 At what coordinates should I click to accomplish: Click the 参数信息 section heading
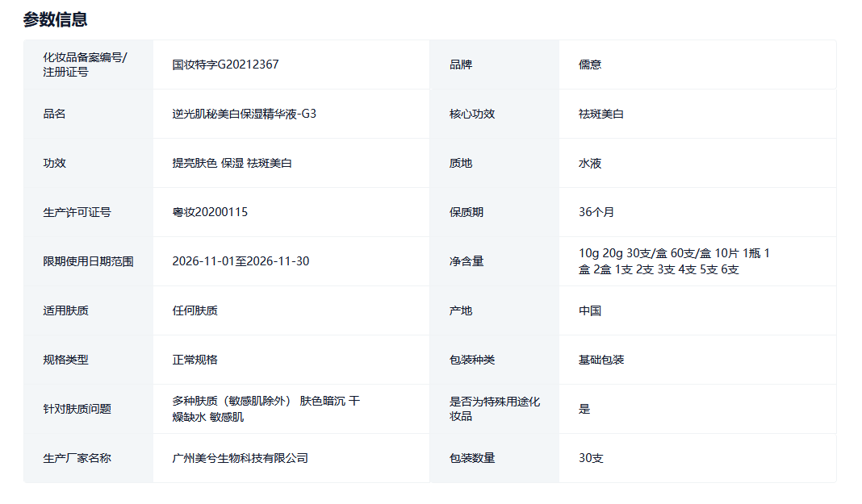[56, 19]
